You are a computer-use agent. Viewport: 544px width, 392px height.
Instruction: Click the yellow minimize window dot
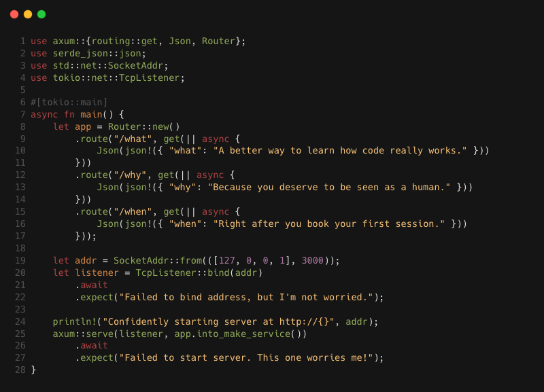coord(28,14)
